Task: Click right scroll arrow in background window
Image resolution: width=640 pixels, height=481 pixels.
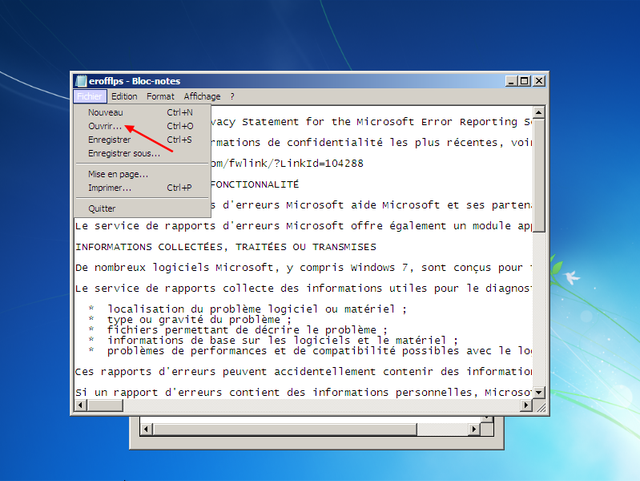Action: [474, 429]
